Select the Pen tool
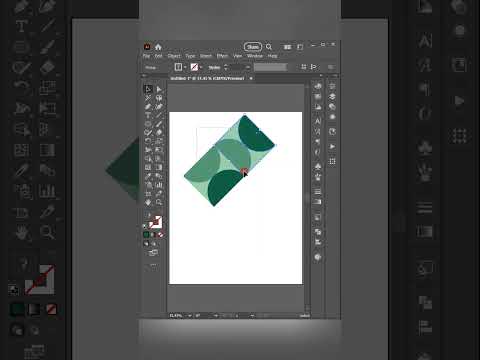This screenshot has height=360, width=480. [x=148, y=107]
